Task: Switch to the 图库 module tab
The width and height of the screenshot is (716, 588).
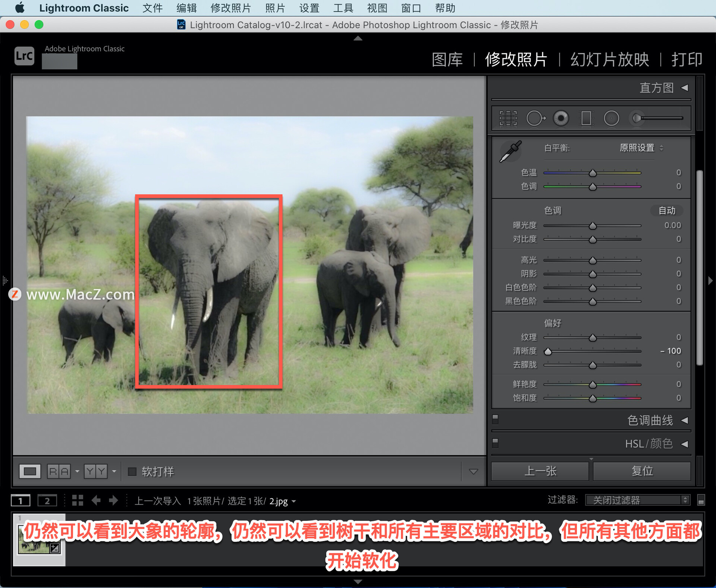Action: (447, 60)
